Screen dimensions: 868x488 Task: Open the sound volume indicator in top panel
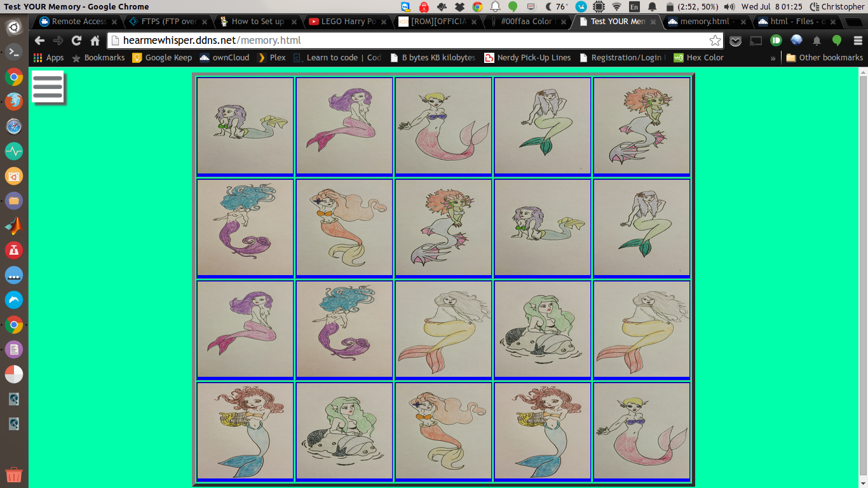click(x=729, y=7)
